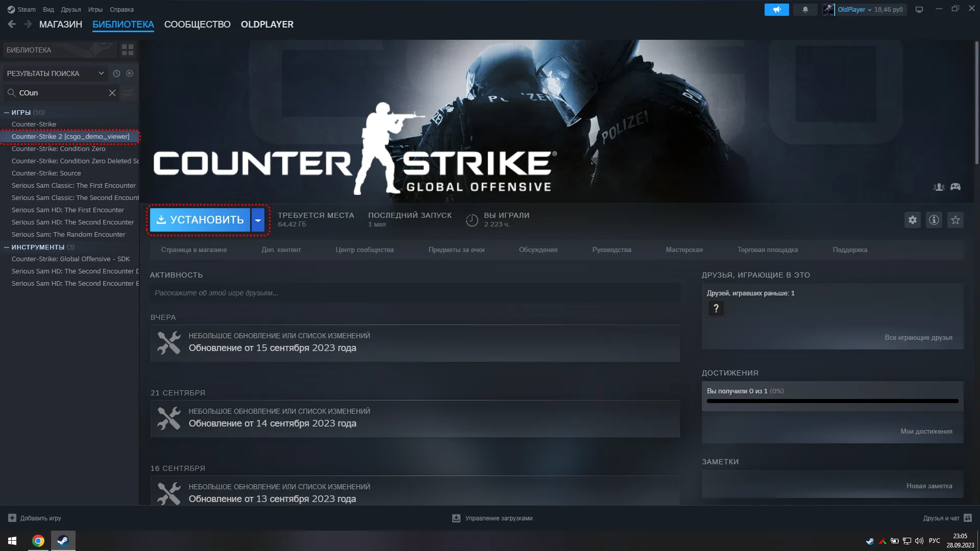Show game info icon
Viewport: 980px width, 551px height.
coord(934,220)
